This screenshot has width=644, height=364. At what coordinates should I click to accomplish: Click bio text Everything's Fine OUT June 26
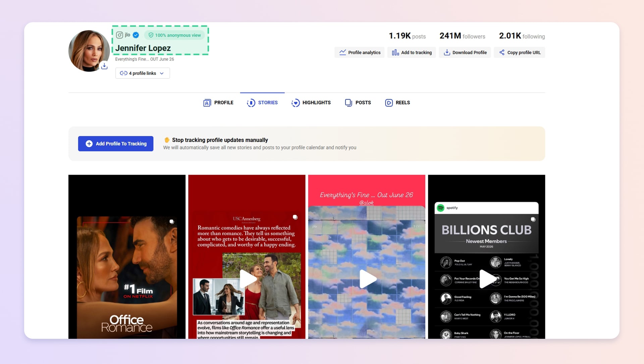click(x=145, y=59)
